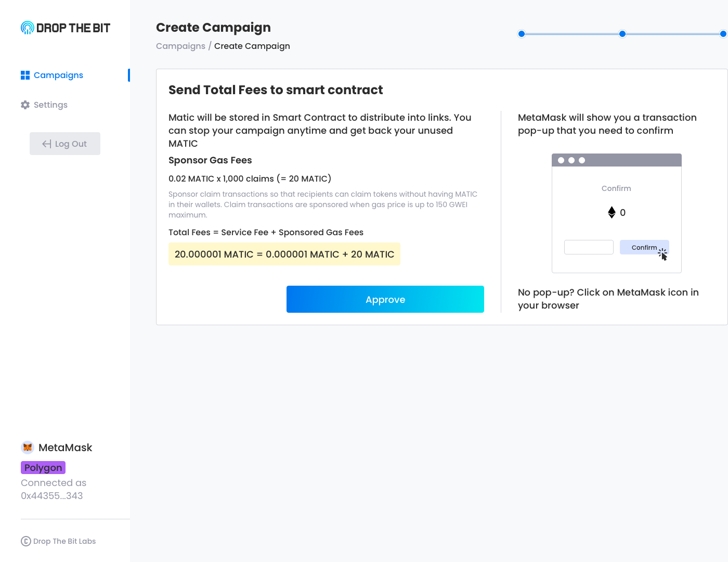Select the first progress step dot
This screenshot has height=562, width=728.
(x=522, y=34)
